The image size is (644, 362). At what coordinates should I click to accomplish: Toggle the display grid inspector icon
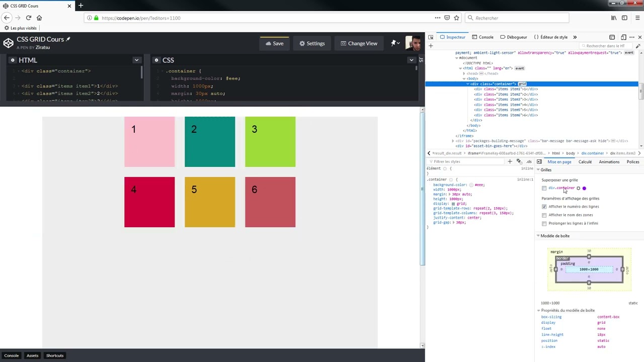coord(453,204)
